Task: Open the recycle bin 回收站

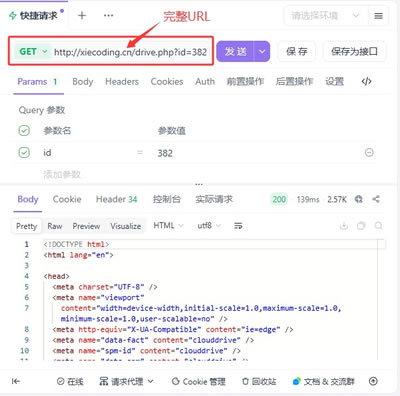Action: (x=259, y=381)
